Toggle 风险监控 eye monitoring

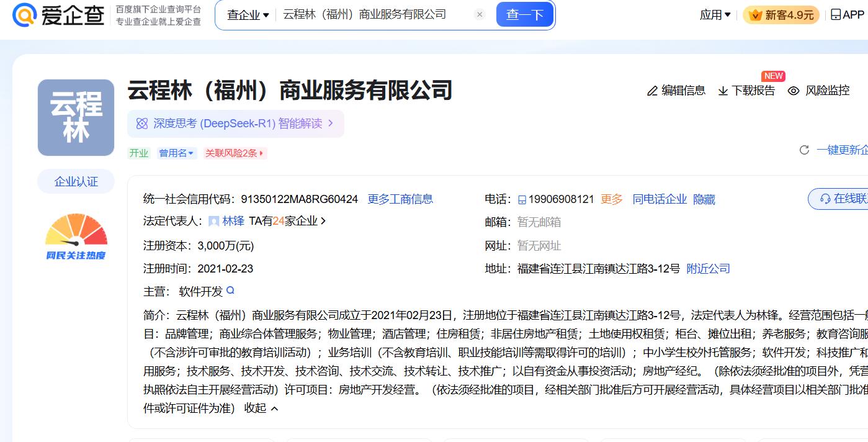coord(794,91)
